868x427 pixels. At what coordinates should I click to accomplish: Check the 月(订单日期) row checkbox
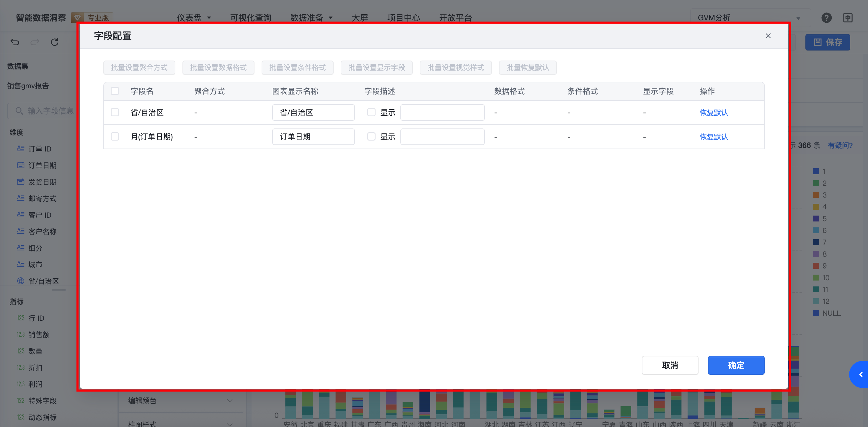115,136
